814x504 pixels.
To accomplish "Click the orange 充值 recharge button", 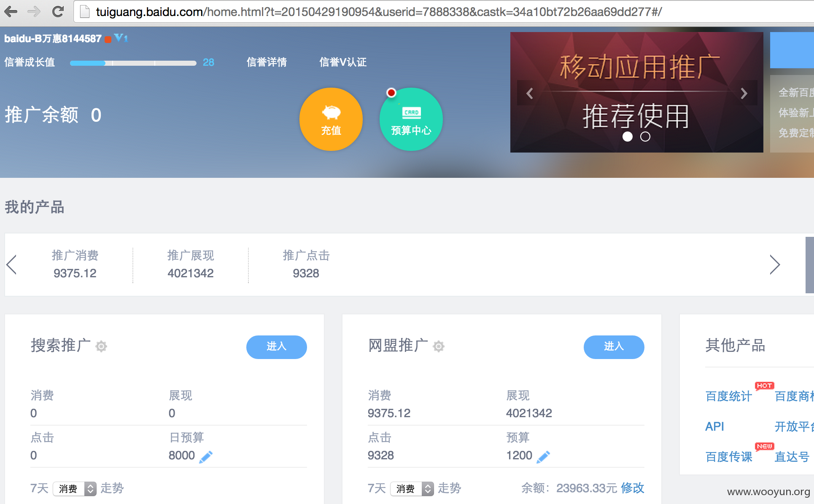I will 331,119.
